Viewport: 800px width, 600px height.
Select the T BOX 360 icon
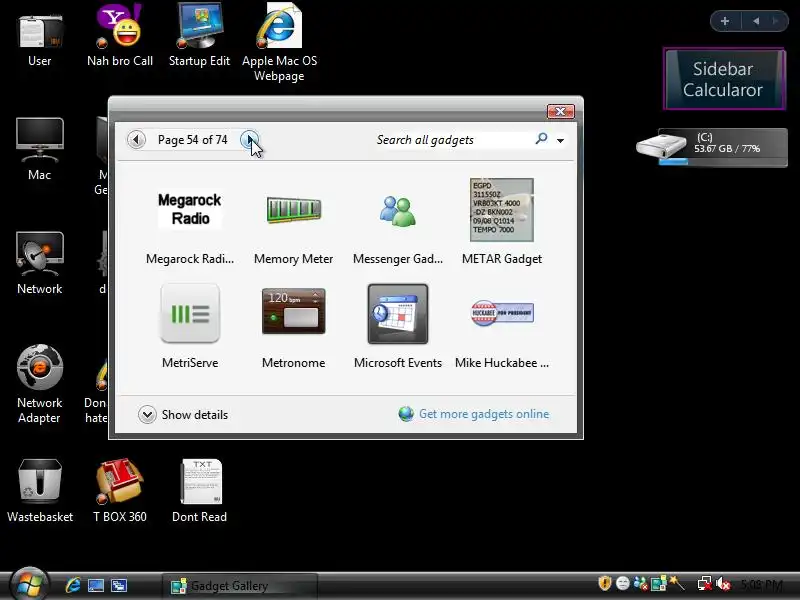click(120, 491)
